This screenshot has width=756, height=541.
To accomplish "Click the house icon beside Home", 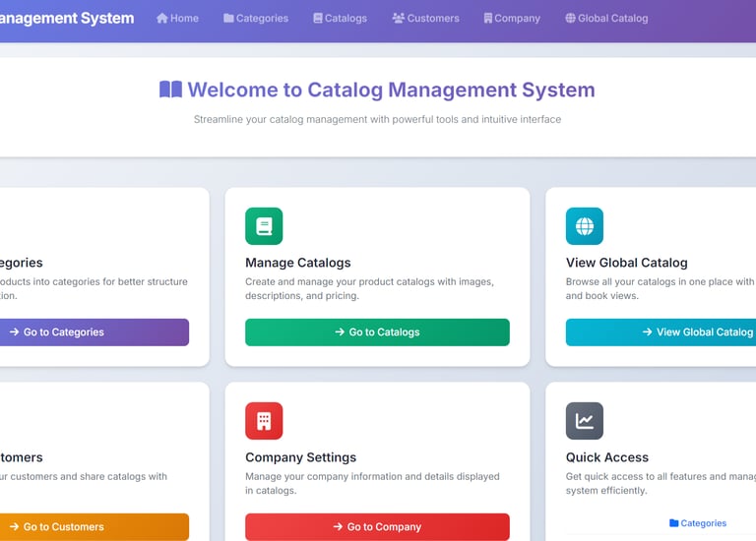I will click(162, 19).
